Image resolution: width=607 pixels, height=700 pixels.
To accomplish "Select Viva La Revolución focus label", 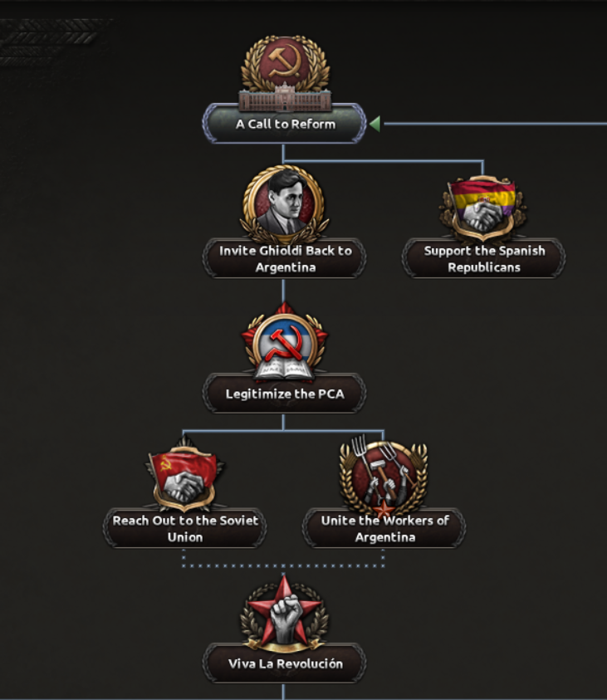I will [x=284, y=663].
